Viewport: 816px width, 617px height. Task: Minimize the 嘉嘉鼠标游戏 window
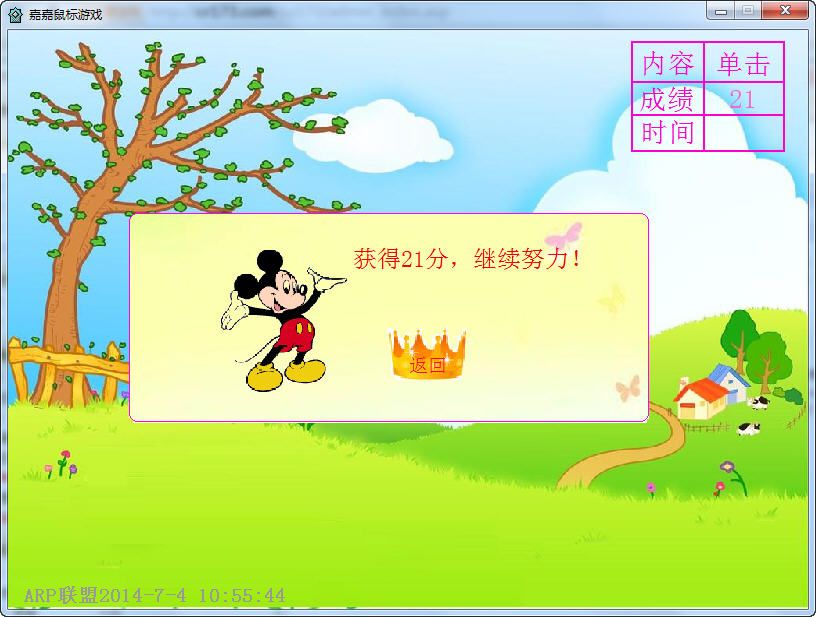(721, 11)
